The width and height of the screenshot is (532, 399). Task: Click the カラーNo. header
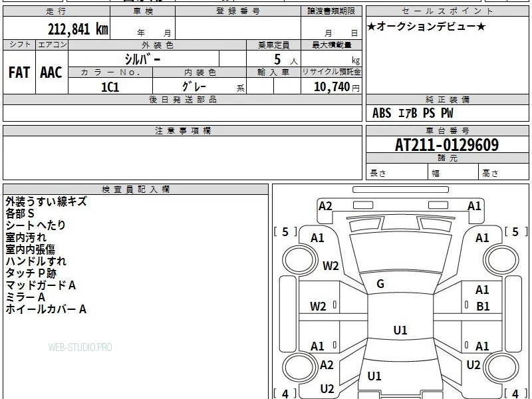coord(110,72)
